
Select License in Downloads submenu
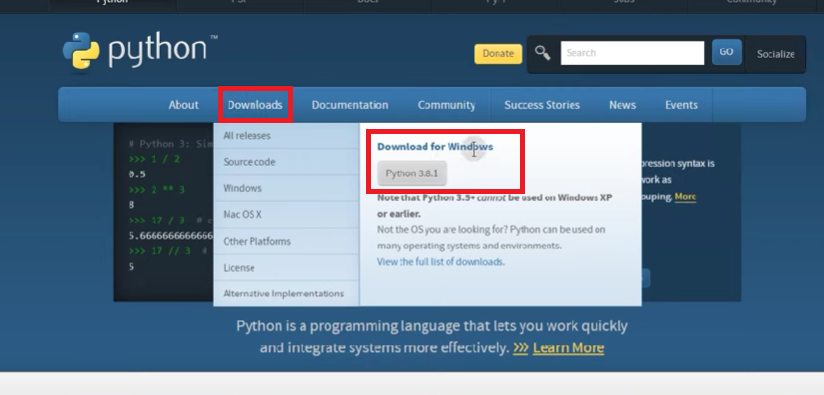pyautogui.click(x=286, y=267)
